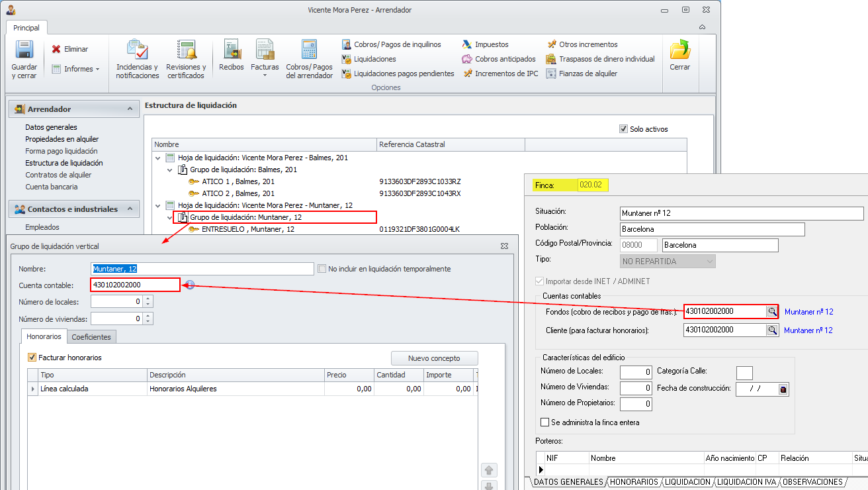Open the Fecha de construcción calendar picker
This screenshot has height=490, width=868.
783,389
